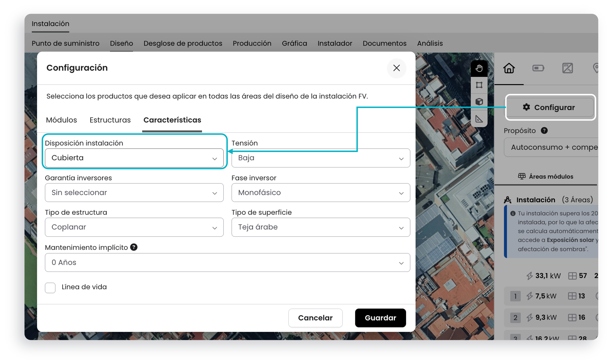Click Mantenimiento implícito help icon
Image resolution: width=612 pixels, height=364 pixels.
(134, 247)
